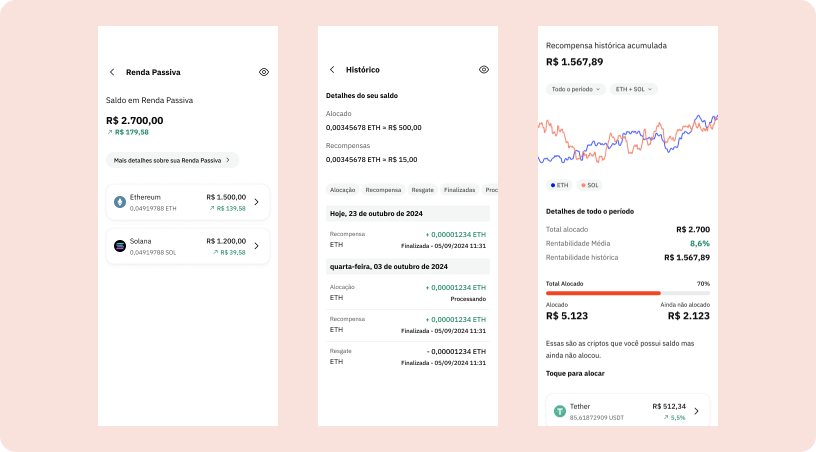Open the 'ETH + SOL' dropdown
Viewport: 816px width, 452px height.
[x=633, y=89]
